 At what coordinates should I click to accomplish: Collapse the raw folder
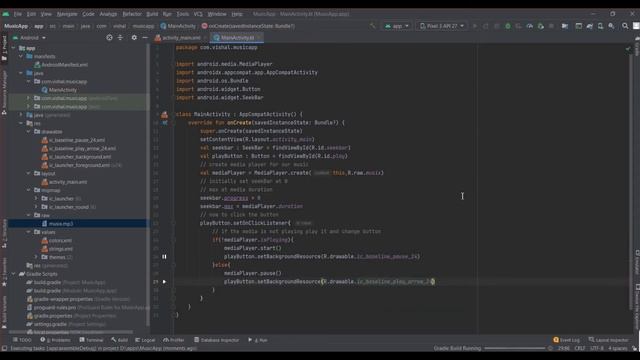coord(29,215)
